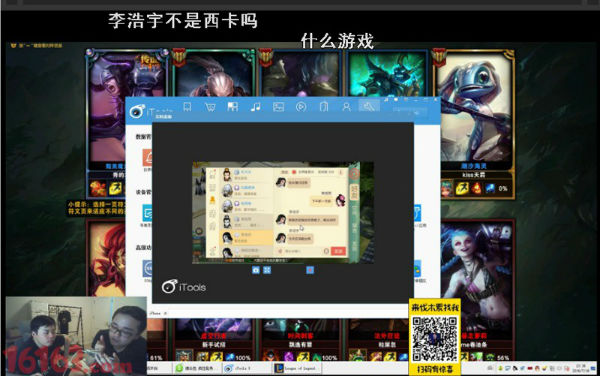Open iTools 3 from the taskbar

[x=247, y=368]
